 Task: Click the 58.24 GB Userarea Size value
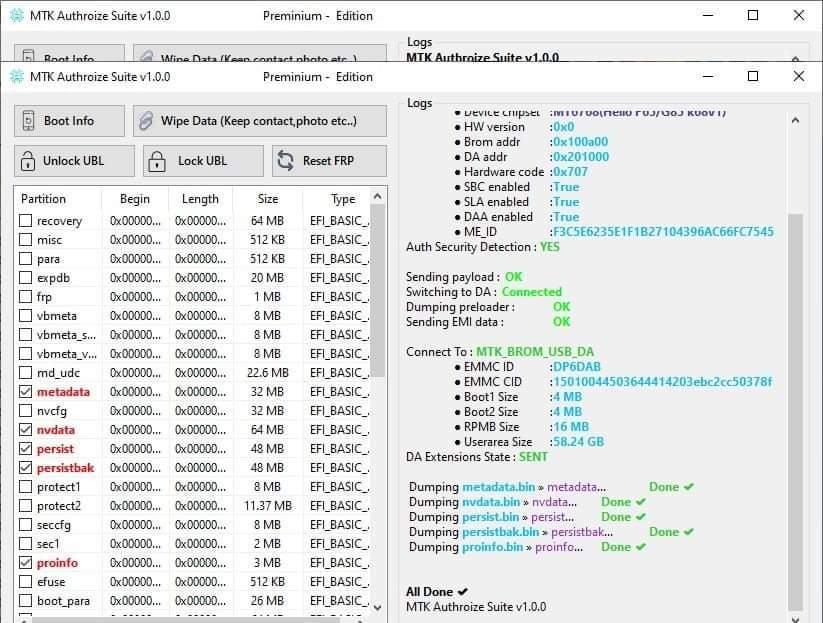click(578, 442)
